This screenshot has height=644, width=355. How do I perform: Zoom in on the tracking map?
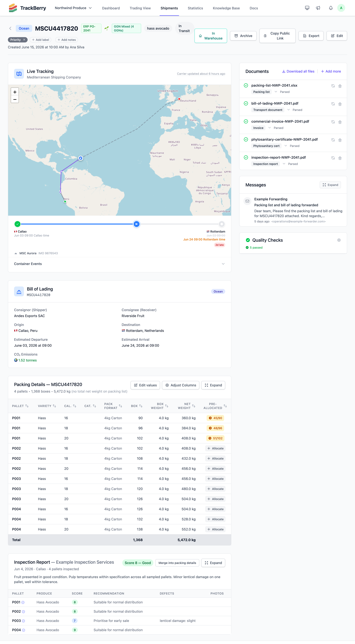(x=15, y=92)
